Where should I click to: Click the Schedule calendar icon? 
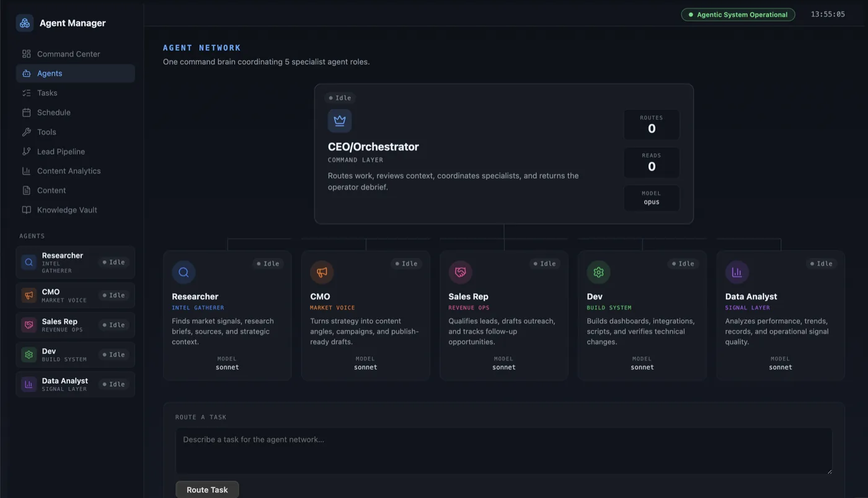pyautogui.click(x=26, y=112)
